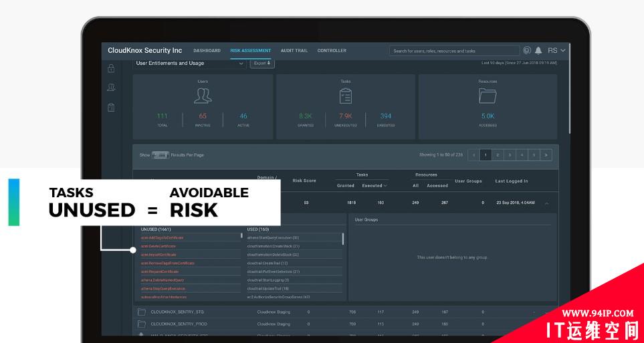The height and width of the screenshot is (343, 644).
Task: Select cloudtrail:StartLogging (3) in the used list
Action: pos(267,280)
